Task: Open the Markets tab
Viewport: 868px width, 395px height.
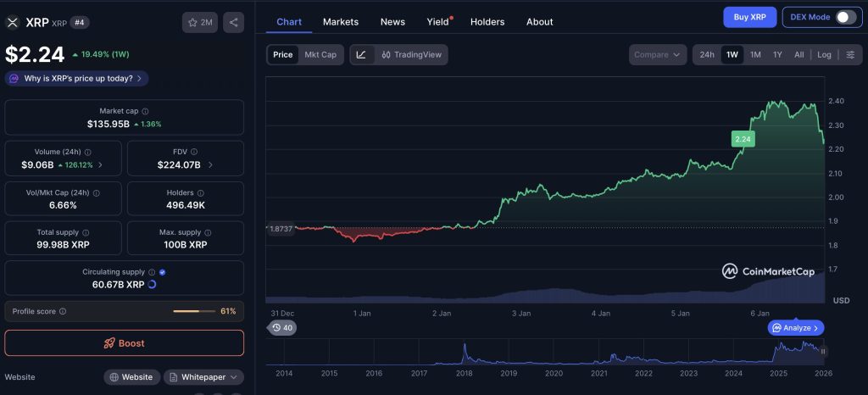Action: click(341, 21)
